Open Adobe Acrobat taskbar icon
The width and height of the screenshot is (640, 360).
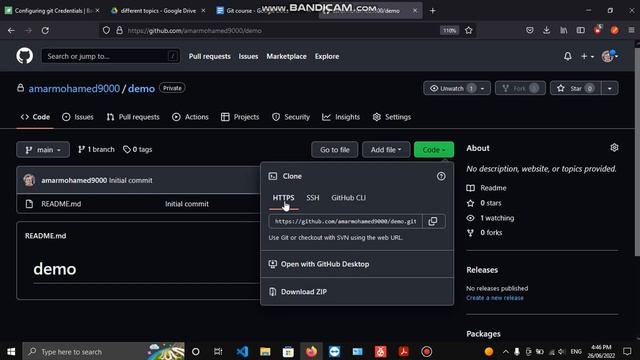pos(403,351)
